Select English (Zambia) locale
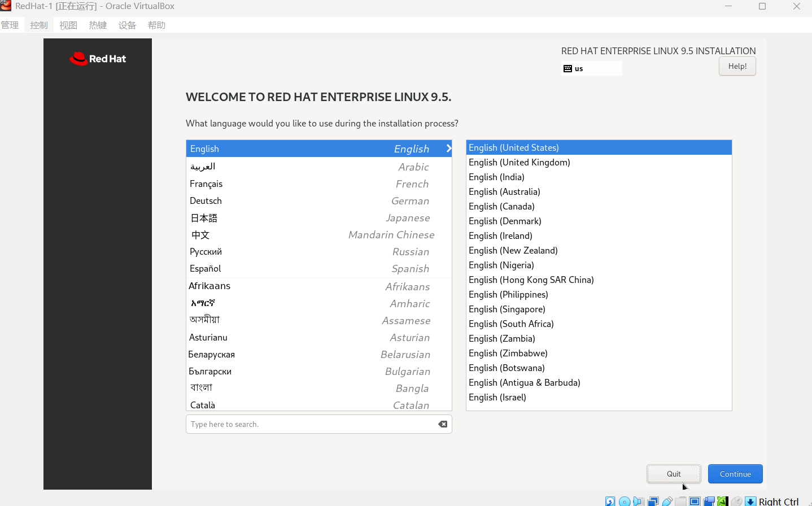Image resolution: width=812 pixels, height=506 pixels. (x=599, y=338)
